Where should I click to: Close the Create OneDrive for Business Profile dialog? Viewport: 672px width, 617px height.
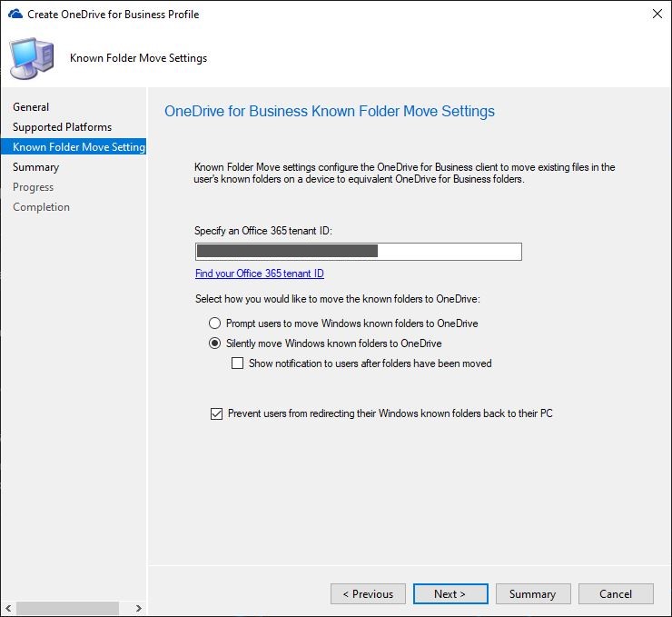657,14
